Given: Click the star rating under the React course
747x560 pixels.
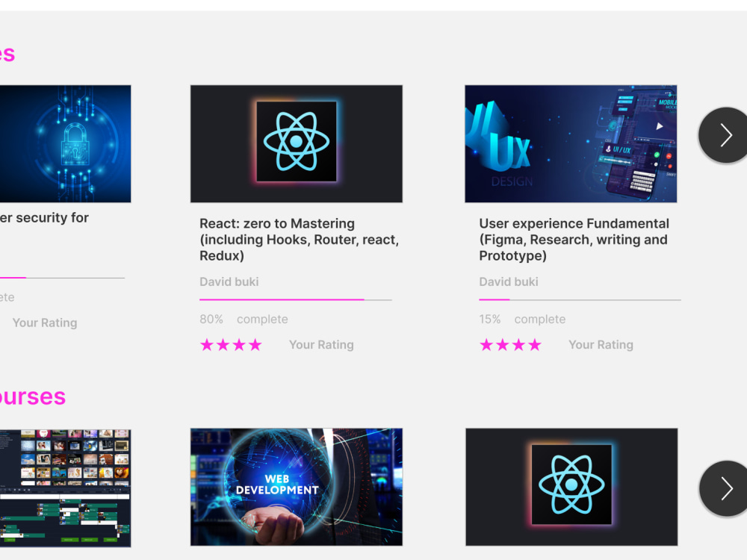Looking at the screenshot, I should 231,345.
